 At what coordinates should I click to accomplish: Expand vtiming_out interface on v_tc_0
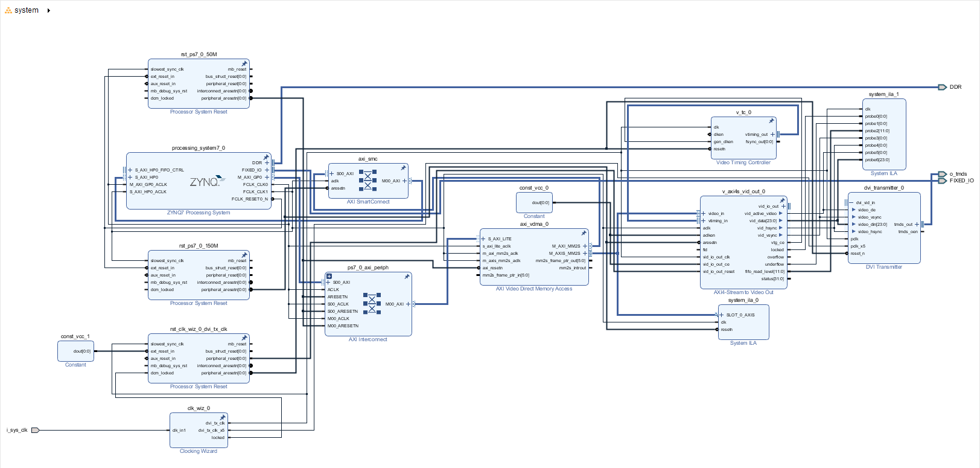[772, 134]
